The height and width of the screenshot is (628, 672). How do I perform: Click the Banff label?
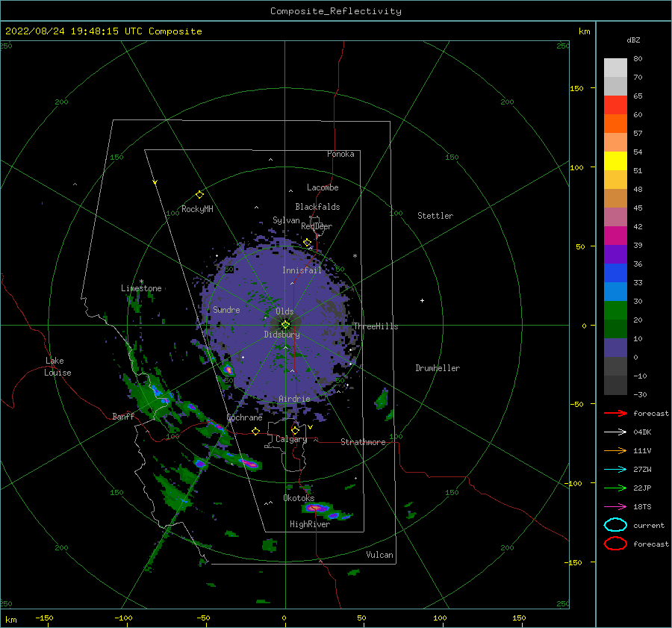click(123, 416)
